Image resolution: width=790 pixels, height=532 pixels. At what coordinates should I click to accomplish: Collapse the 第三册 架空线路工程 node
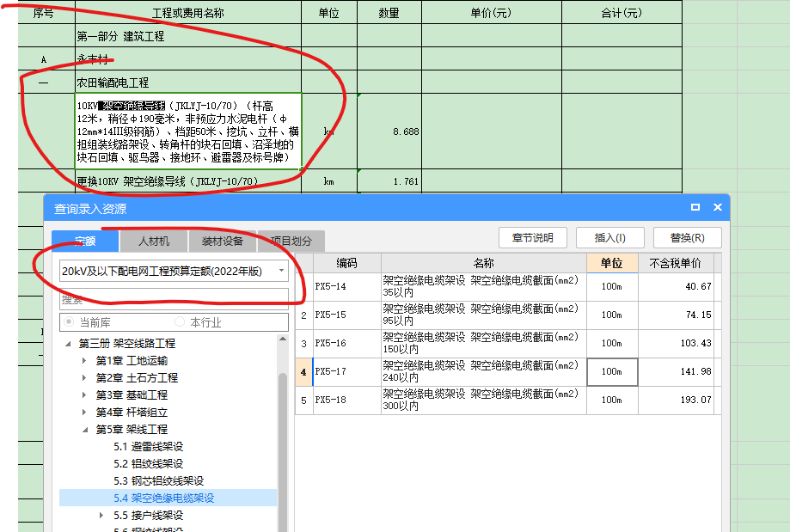[x=68, y=344]
